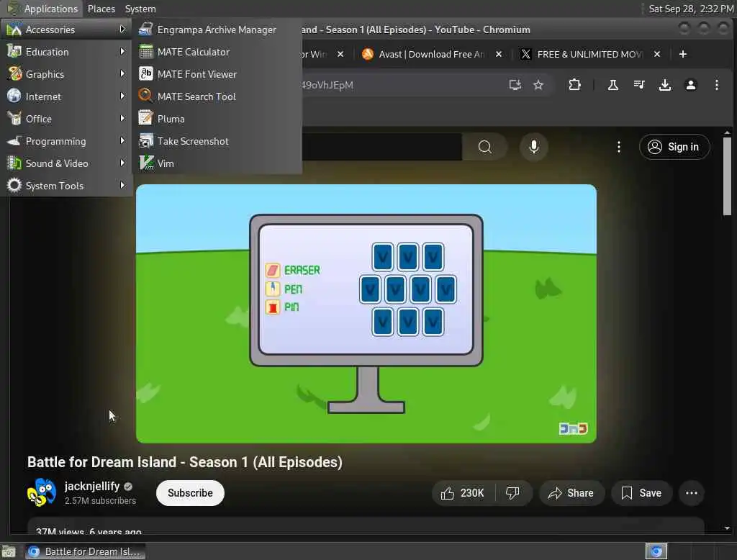
Task: Click the page vertical scrollbar
Action: [727, 176]
